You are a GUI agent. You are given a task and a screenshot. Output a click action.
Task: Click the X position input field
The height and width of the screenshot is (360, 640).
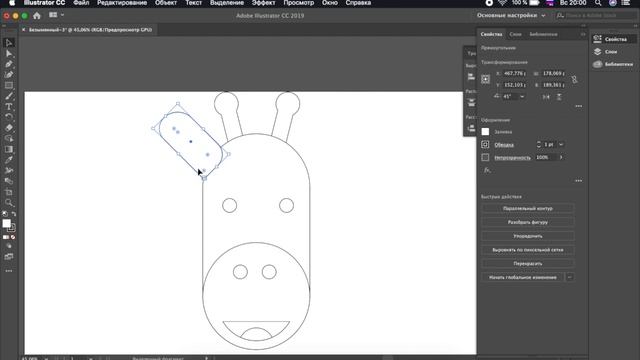click(514, 73)
